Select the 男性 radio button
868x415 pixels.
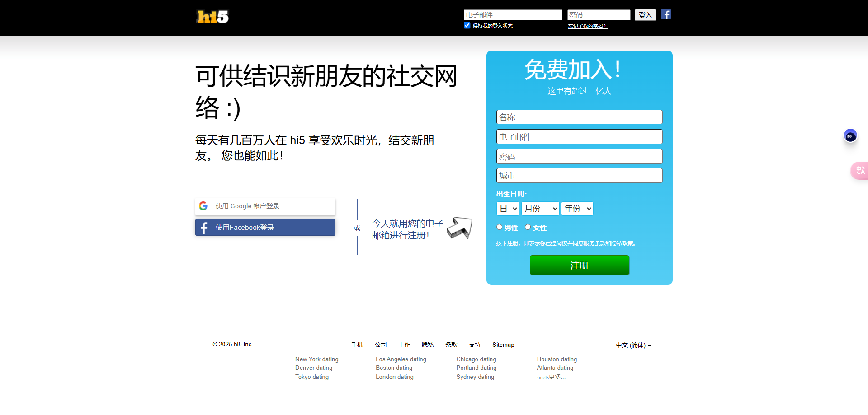coord(500,227)
